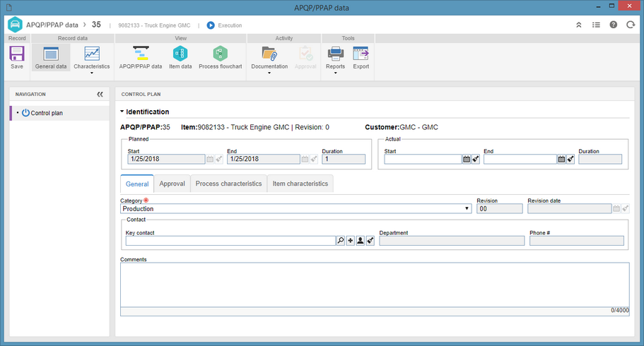Open the Category Production dropdown
Screen dimensions: 644x346
click(x=295, y=209)
